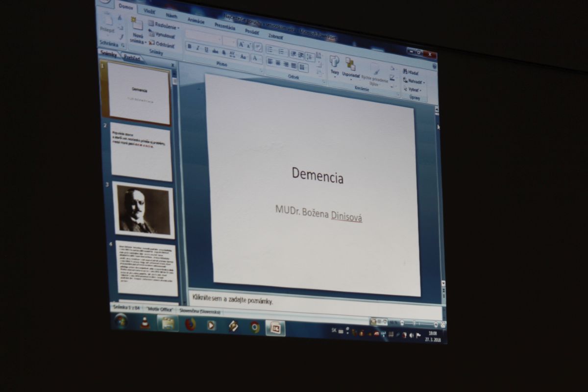Toggle Underline text formatting

click(x=206, y=49)
